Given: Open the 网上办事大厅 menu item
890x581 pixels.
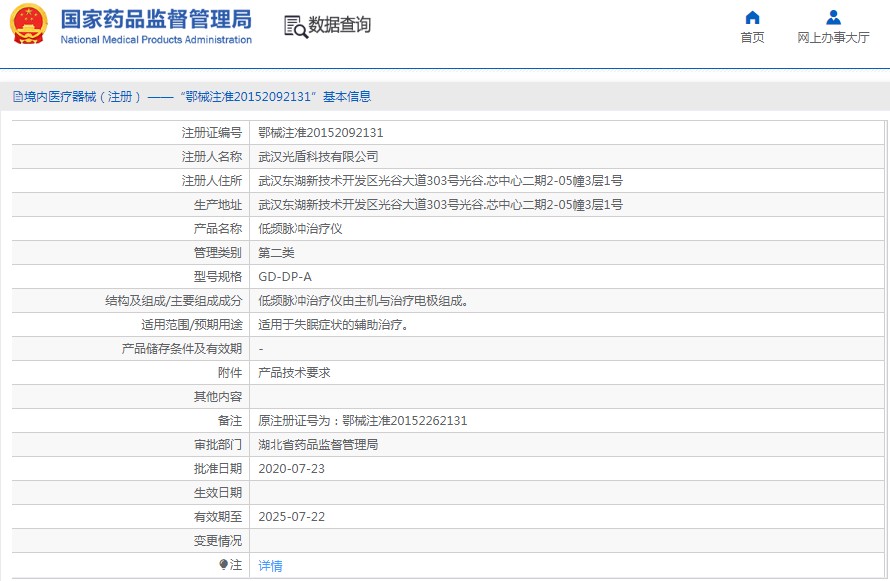Looking at the screenshot, I should 833,38.
